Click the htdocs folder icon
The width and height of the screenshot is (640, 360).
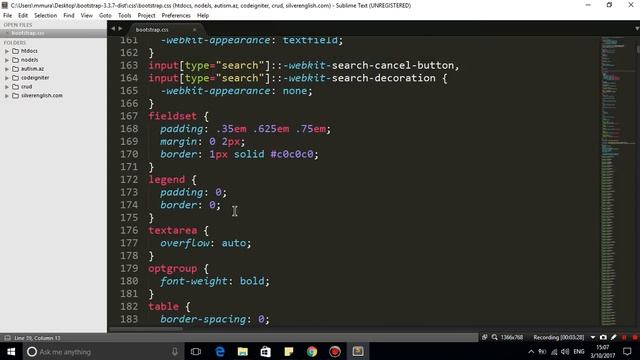pos(16,51)
